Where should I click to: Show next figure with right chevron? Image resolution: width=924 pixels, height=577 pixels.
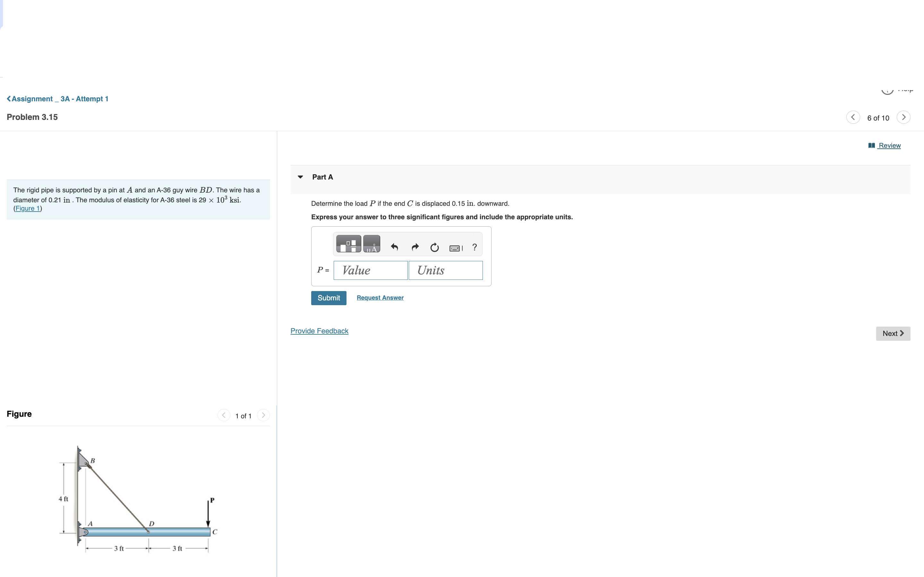point(263,415)
